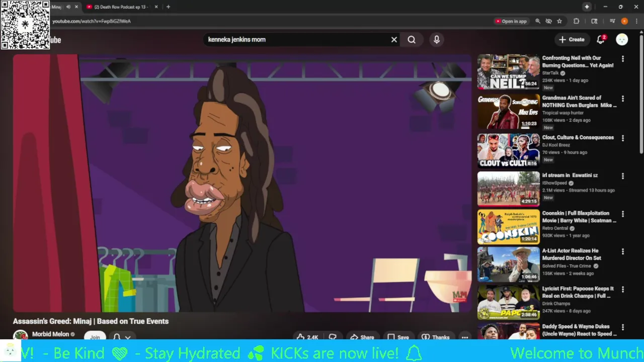
Task: Dislike the video
Action: pos(333,337)
